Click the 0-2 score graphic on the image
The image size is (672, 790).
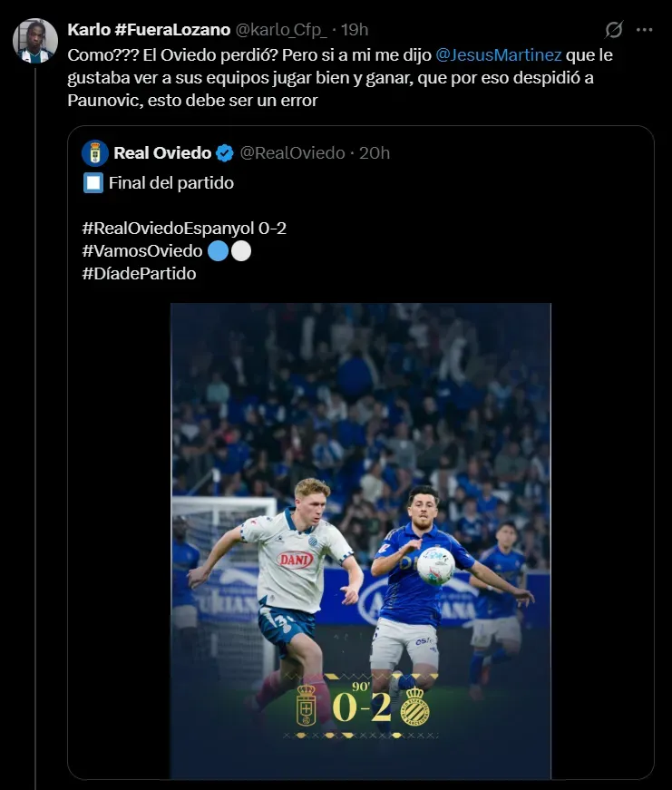click(362, 707)
